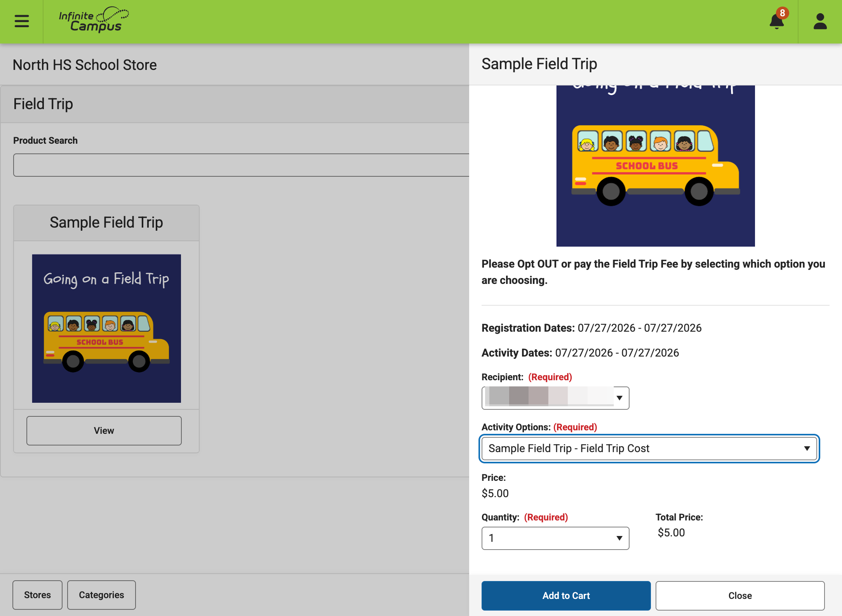
Task: Click the Add to Cart button
Action: click(566, 595)
